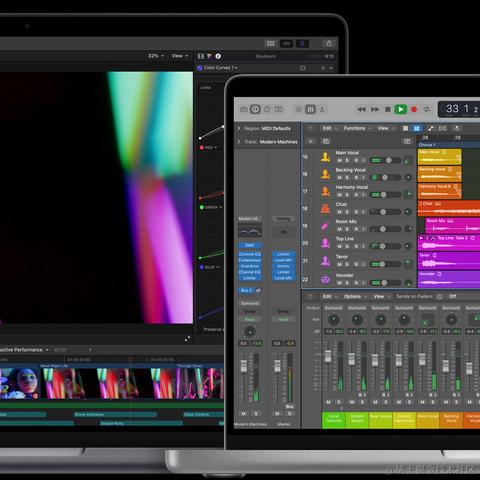Expand the Region MIDI Defaults section
The width and height of the screenshot is (480, 480).
(x=238, y=128)
